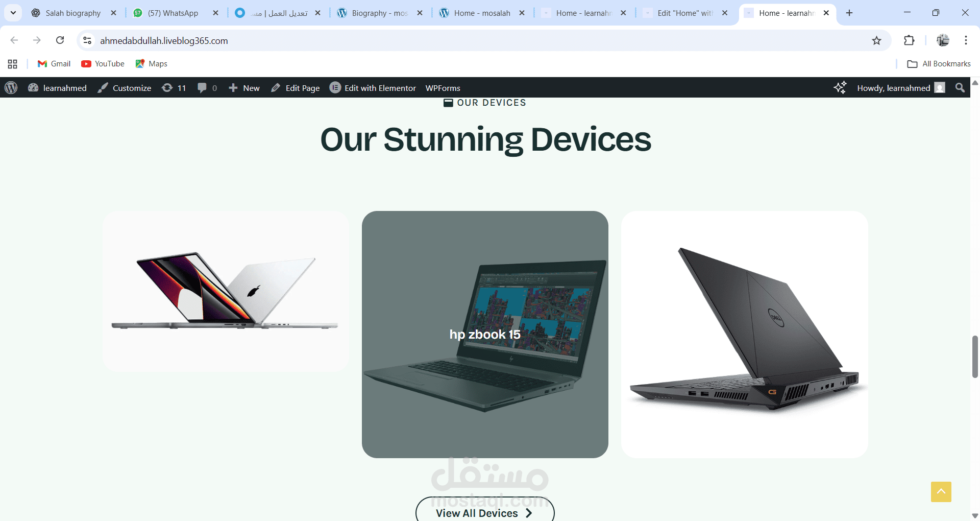Click the page vertical scrollbar thumb
This screenshot has width=980, height=521.
975,357
